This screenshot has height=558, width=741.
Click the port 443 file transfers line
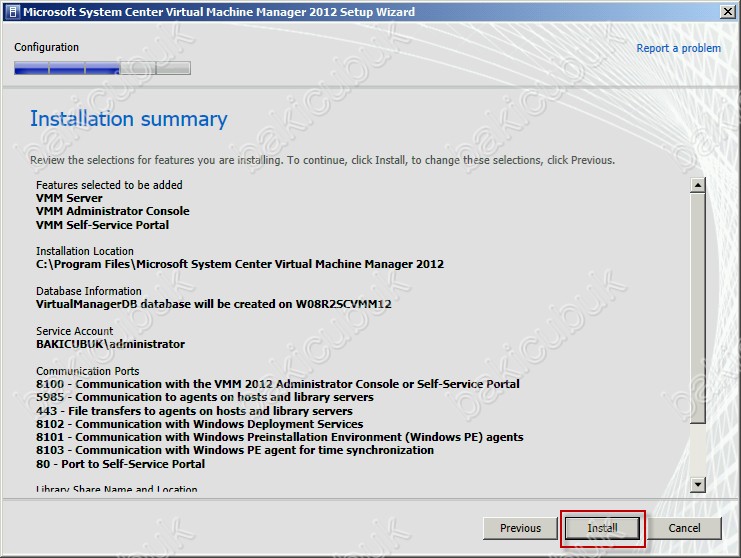(194, 411)
